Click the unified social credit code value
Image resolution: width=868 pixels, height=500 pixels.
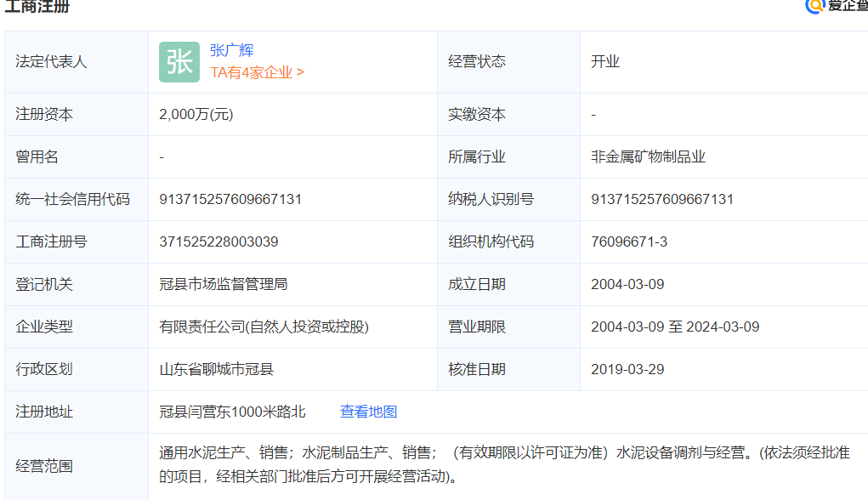[230, 199]
